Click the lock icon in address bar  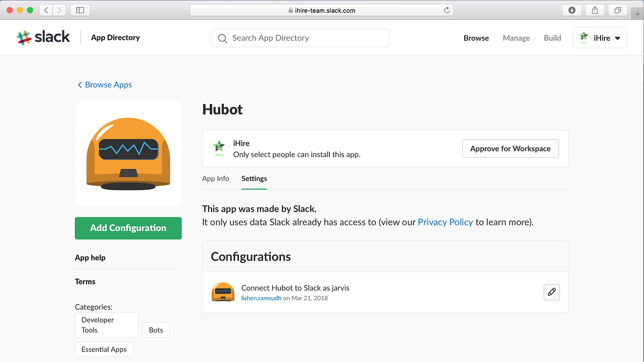290,10
